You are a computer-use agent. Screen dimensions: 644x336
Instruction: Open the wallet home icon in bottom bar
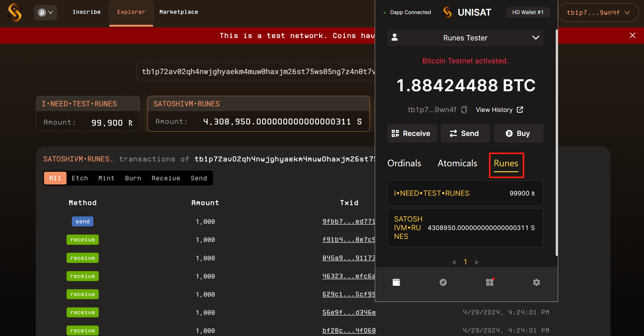click(x=396, y=282)
